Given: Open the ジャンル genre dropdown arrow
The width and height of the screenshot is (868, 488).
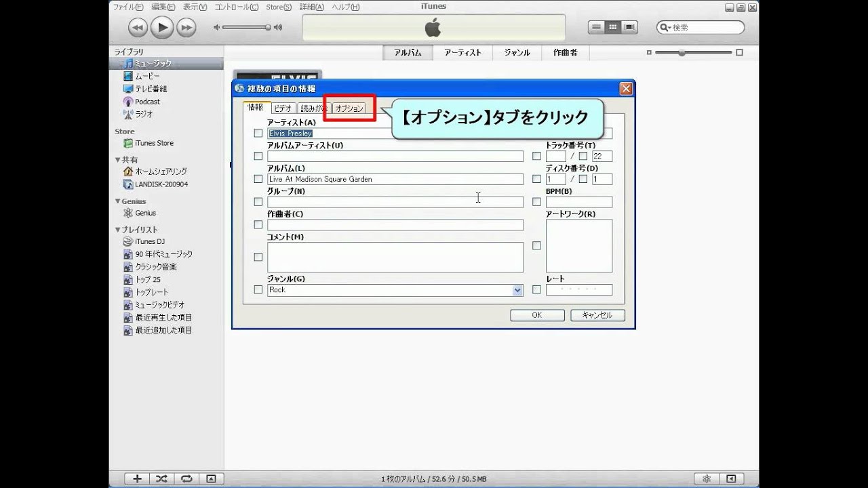Looking at the screenshot, I should click(x=517, y=290).
